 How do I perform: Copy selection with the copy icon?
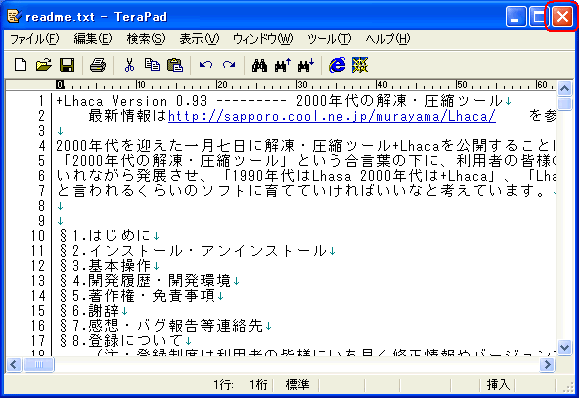point(152,65)
